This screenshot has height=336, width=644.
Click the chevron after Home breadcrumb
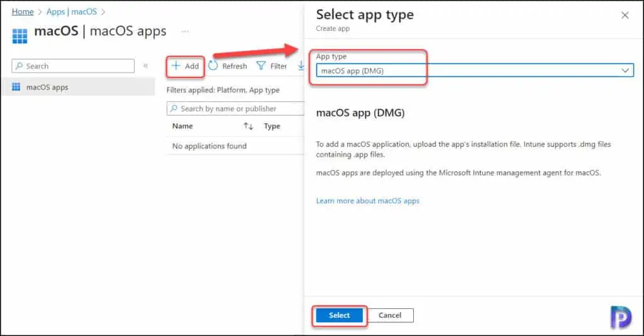pos(40,12)
